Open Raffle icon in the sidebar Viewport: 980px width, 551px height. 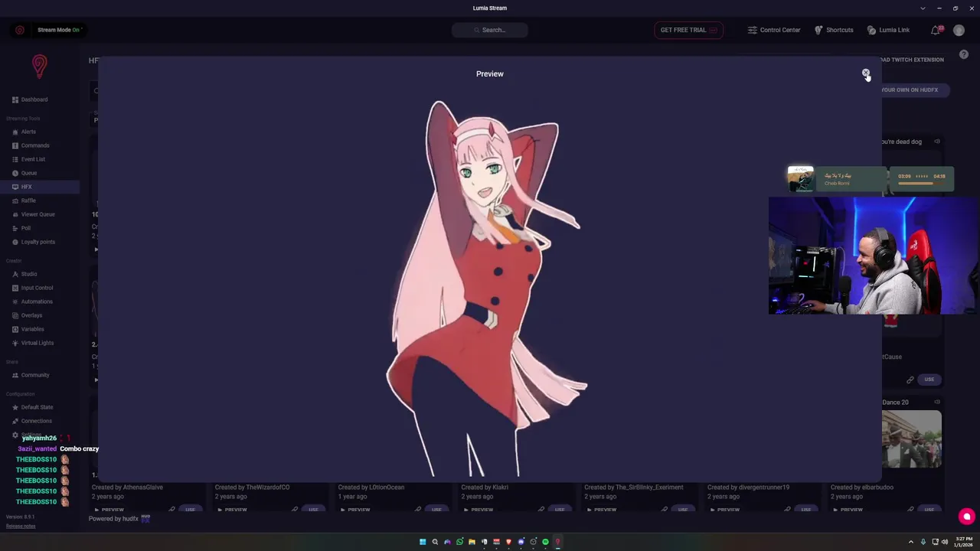point(15,201)
